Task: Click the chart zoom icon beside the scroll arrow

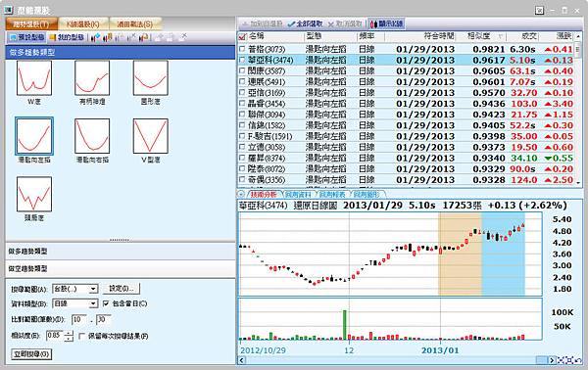Action: pyautogui.click(x=561, y=360)
